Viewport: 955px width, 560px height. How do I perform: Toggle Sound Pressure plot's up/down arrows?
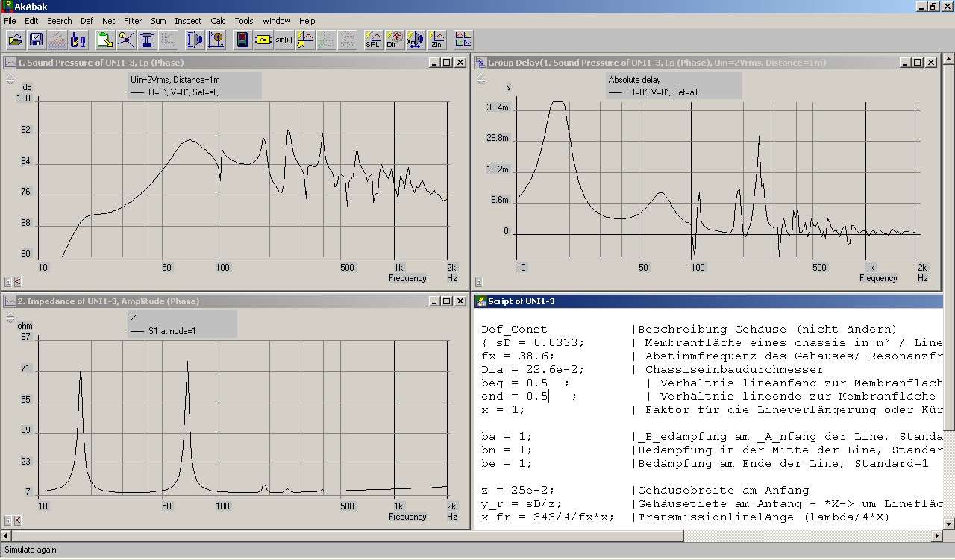click(x=10, y=79)
